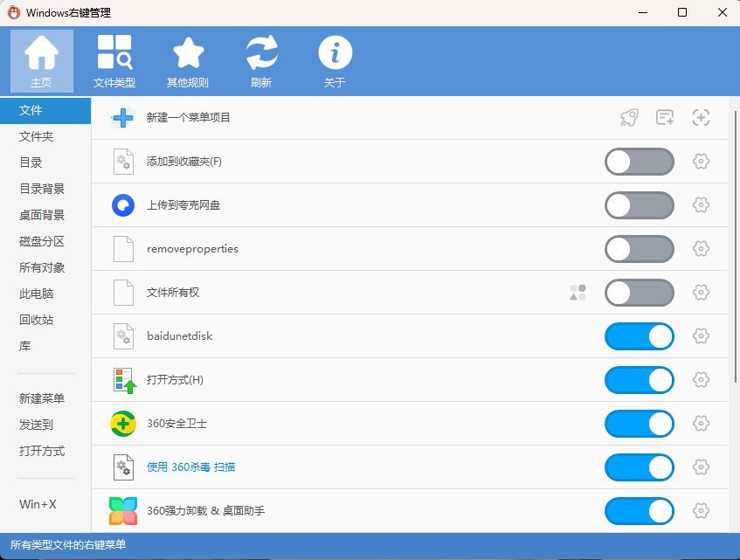740x560 pixels.
Task: Click the blue plus icon for 新建一个菜单项目
Action: [123, 117]
